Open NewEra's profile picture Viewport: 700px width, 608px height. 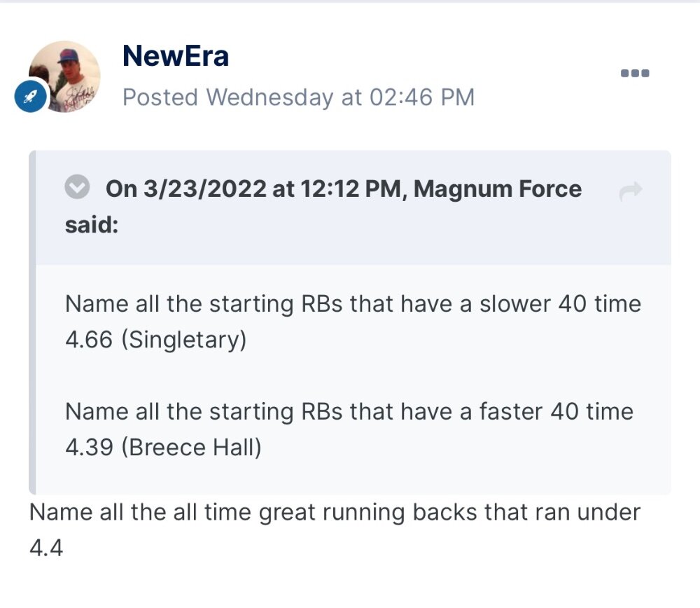point(64,76)
